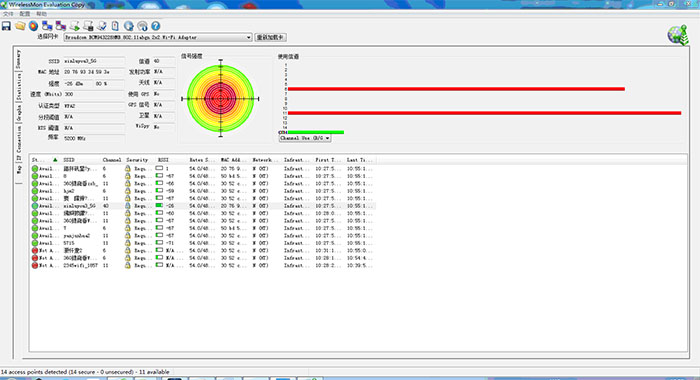Open help via blue question mark icon
Viewport: 700px width, 380px height.
[155, 26]
